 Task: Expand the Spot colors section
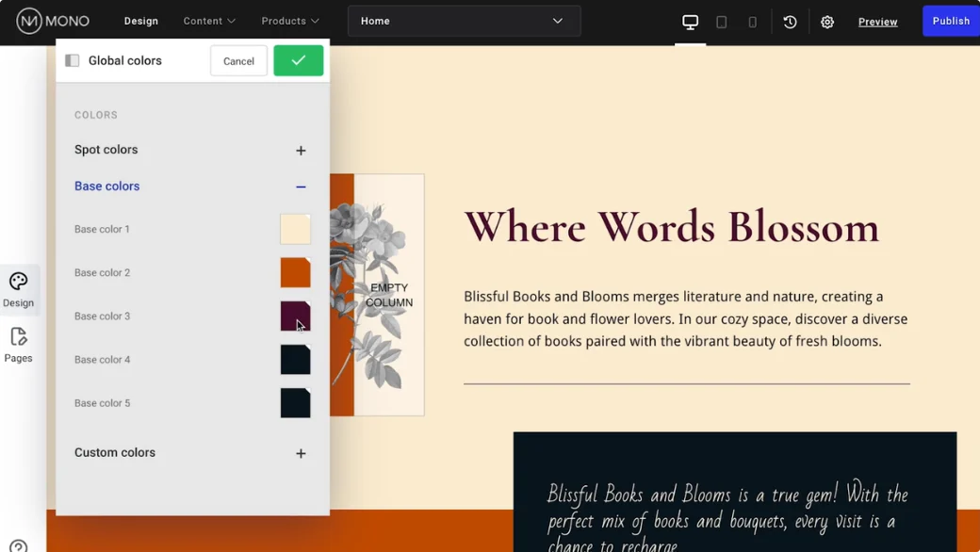pos(301,151)
